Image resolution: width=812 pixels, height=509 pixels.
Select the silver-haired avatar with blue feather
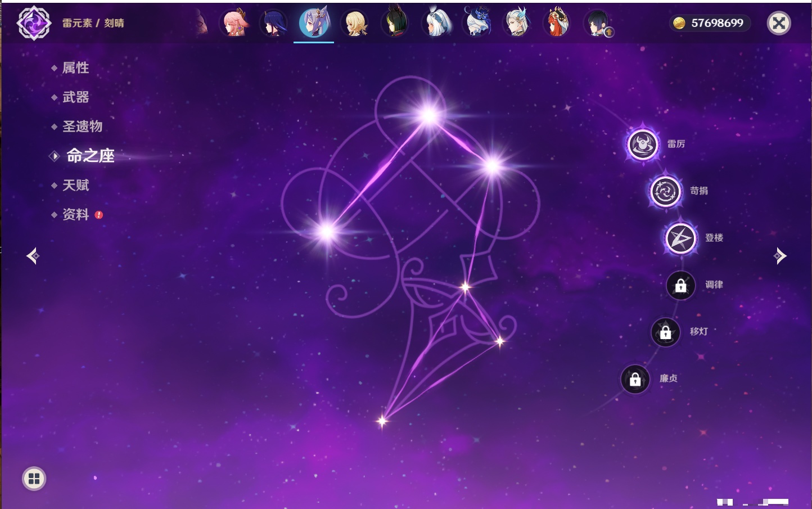coord(517,23)
